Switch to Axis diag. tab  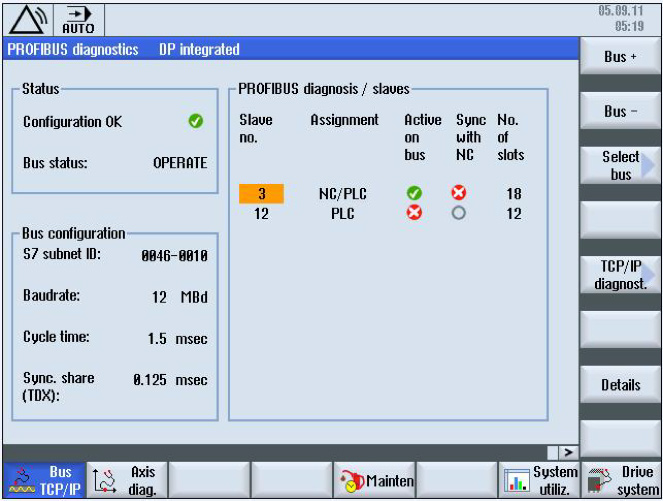coord(127,481)
